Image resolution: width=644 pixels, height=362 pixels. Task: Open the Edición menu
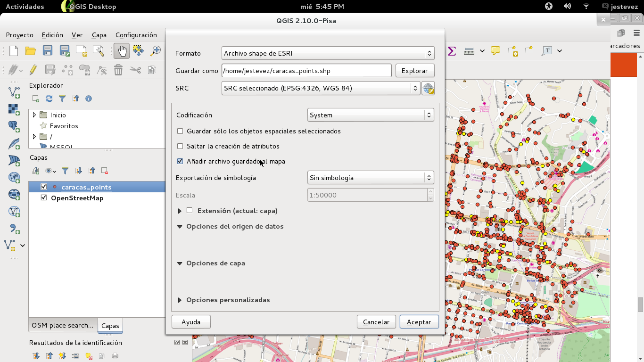(x=52, y=35)
